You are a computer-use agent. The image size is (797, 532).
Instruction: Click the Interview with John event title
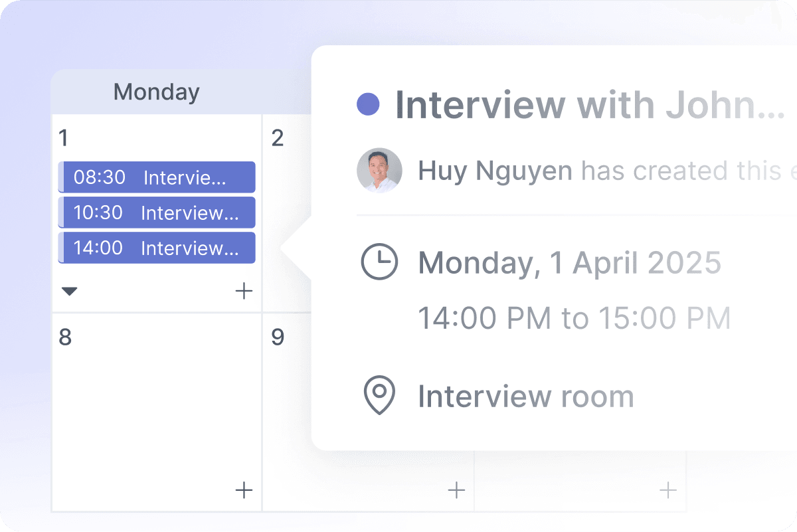coord(590,105)
